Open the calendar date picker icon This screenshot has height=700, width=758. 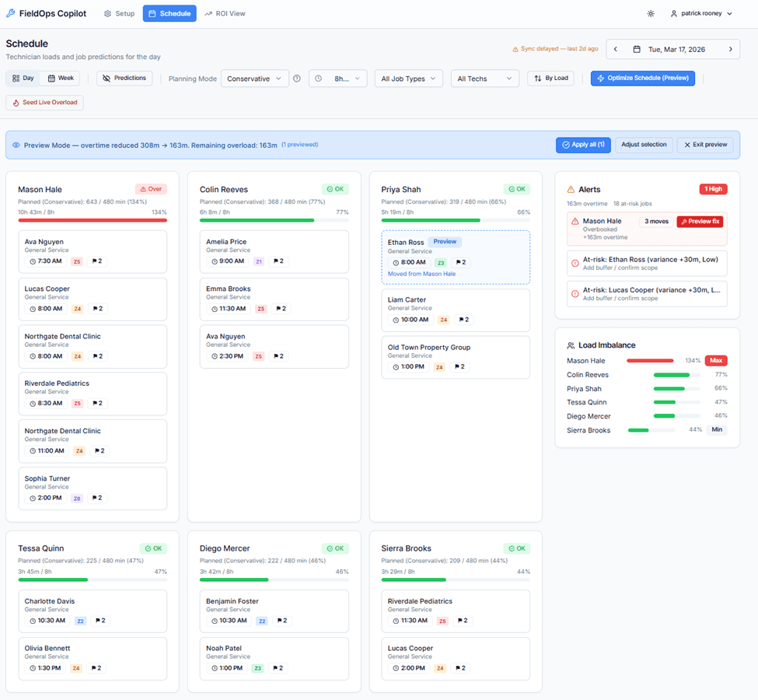[637, 48]
